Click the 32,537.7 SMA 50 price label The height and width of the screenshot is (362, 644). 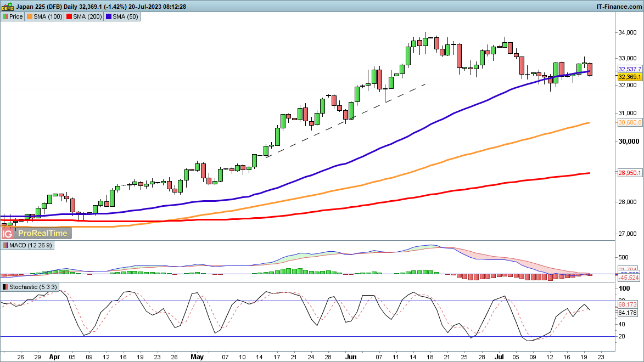click(x=630, y=69)
